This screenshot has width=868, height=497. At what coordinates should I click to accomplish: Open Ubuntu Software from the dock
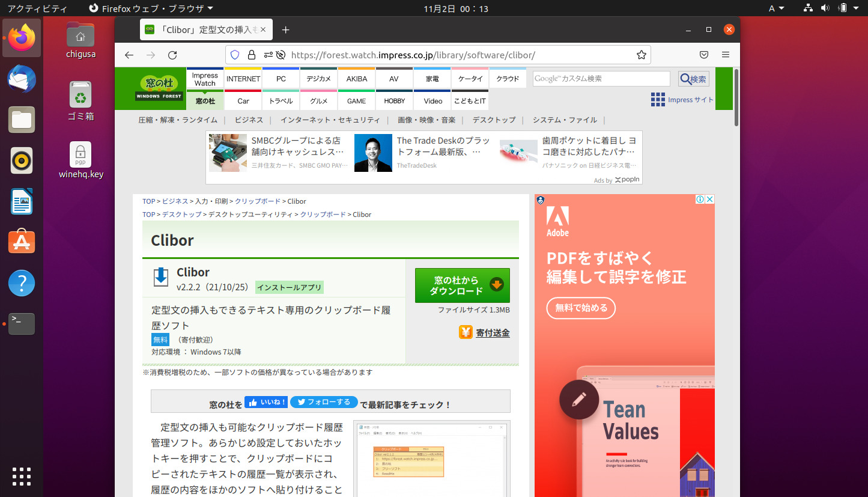(x=22, y=242)
